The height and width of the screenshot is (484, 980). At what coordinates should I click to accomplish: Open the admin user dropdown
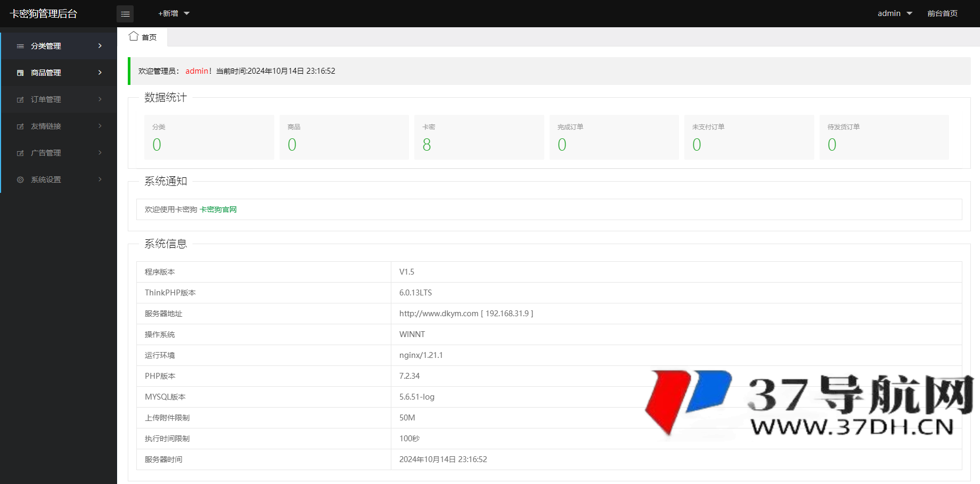[894, 13]
